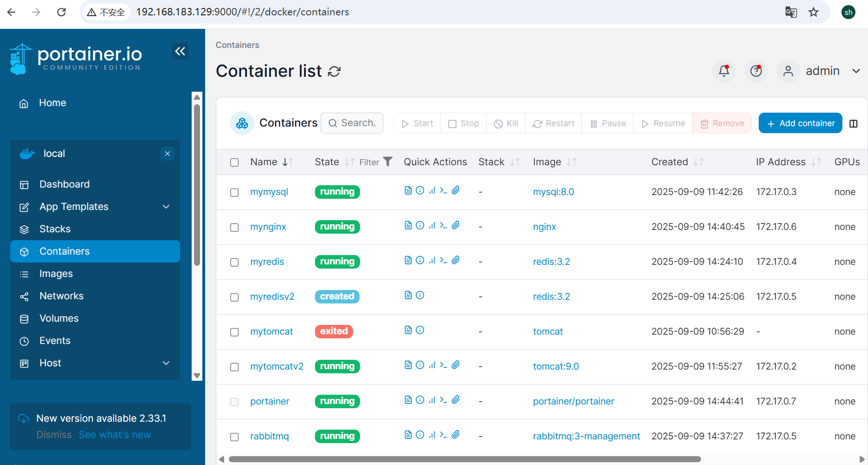The height and width of the screenshot is (465, 868).
Task: Open the notifications bell
Action: pyautogui.click(x=724, y=71)
